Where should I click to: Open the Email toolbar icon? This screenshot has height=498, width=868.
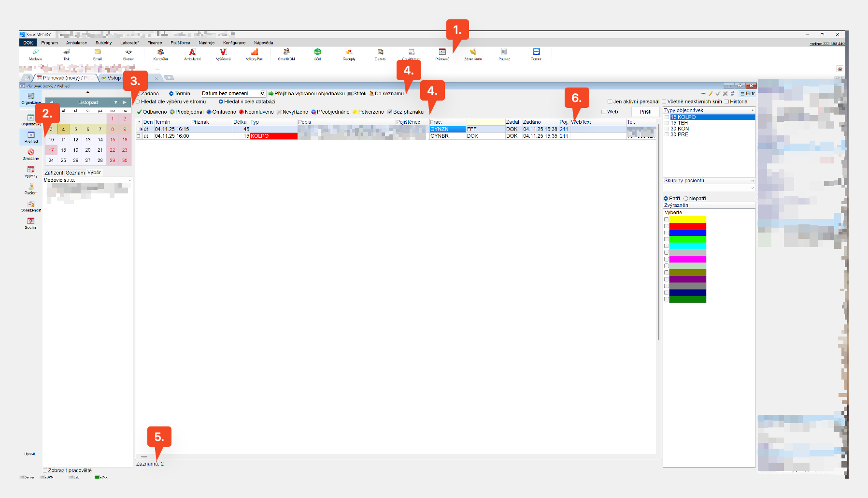click(x=98, y=54)
